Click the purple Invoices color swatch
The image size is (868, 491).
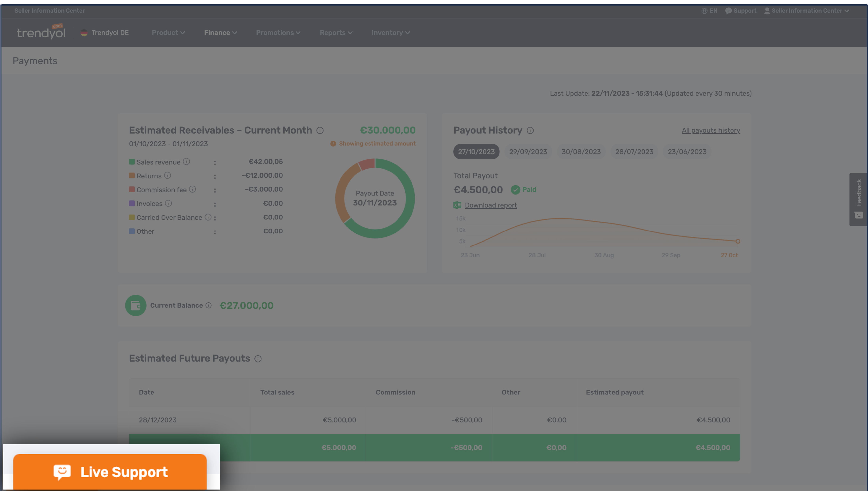(132, 203)
